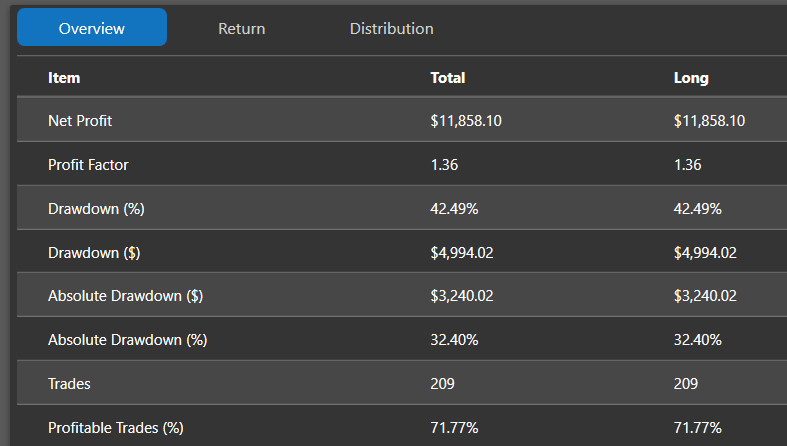Click the Total column header
Screen dimensions: 787x446
448,78
